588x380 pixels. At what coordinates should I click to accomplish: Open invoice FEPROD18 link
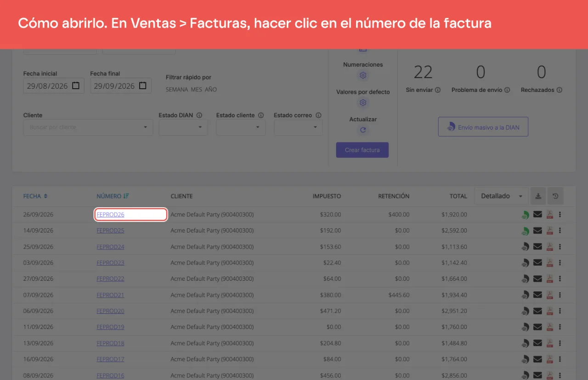(x=110, y=343)
